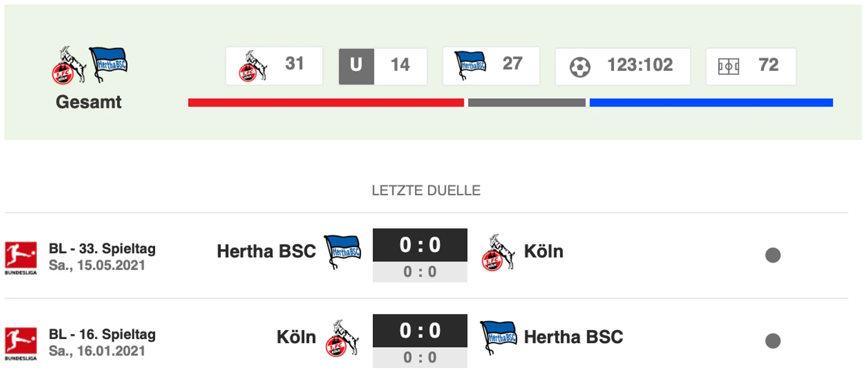Click the Bundesliga logo for 33. Spieltag

click(x=21, y=258)
